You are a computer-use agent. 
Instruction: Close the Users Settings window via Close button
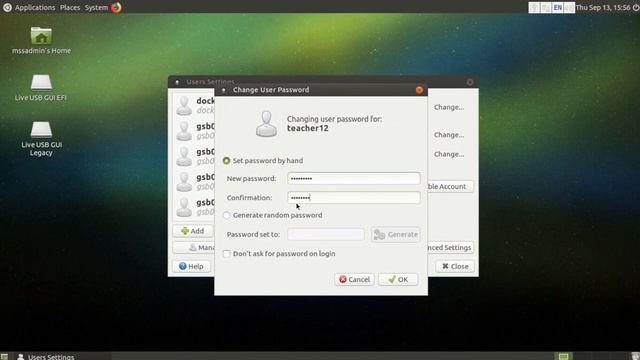[x=455, y=267]
